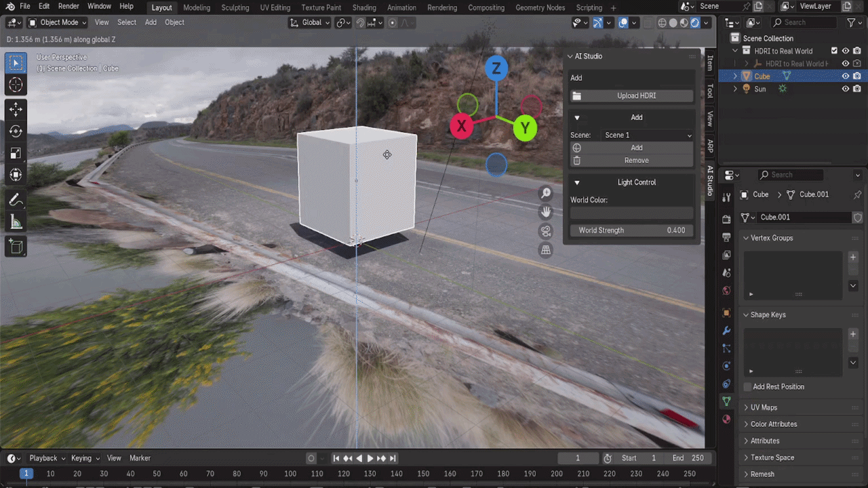Click the green Y axis gizmo
The width and height of the screenshot is (868, 488).
(525, 127)
